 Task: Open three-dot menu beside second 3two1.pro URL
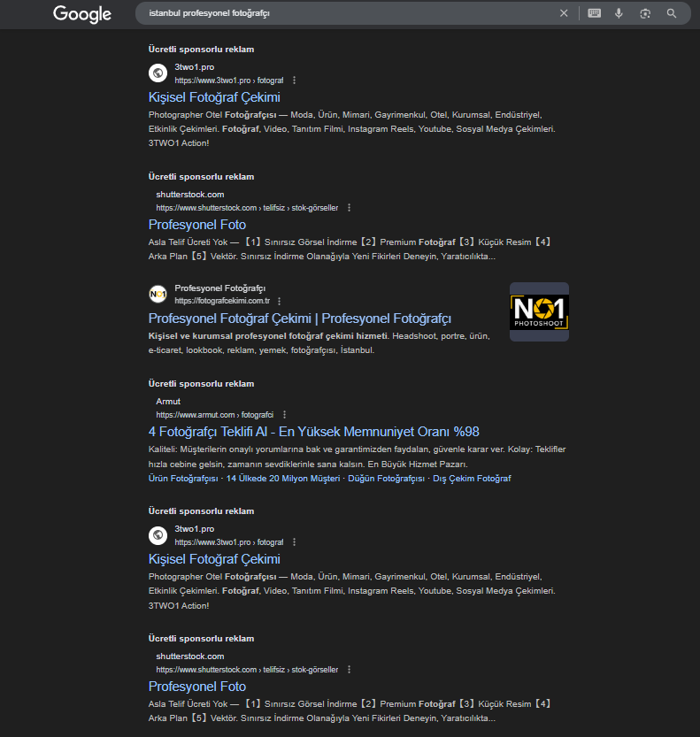pos(295,542)
